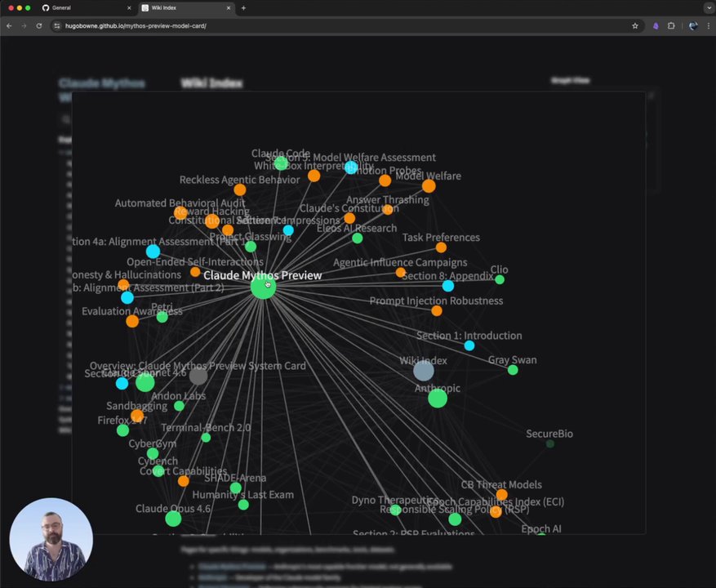Open the purple extension icon in toolbar
Viewport: 716px width, 588px height.
(x=656, y=26)
